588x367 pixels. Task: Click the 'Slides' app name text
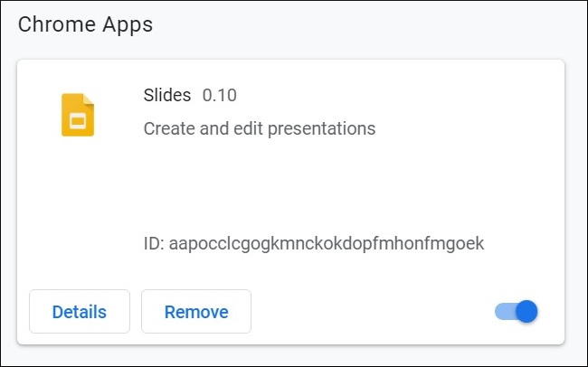pos(167,95)
